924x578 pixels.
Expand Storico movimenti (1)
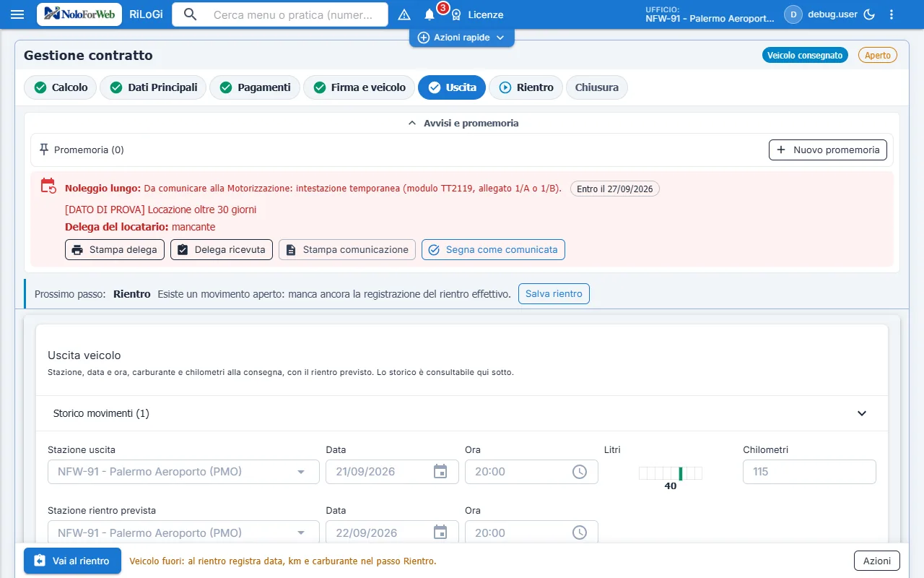462,413
